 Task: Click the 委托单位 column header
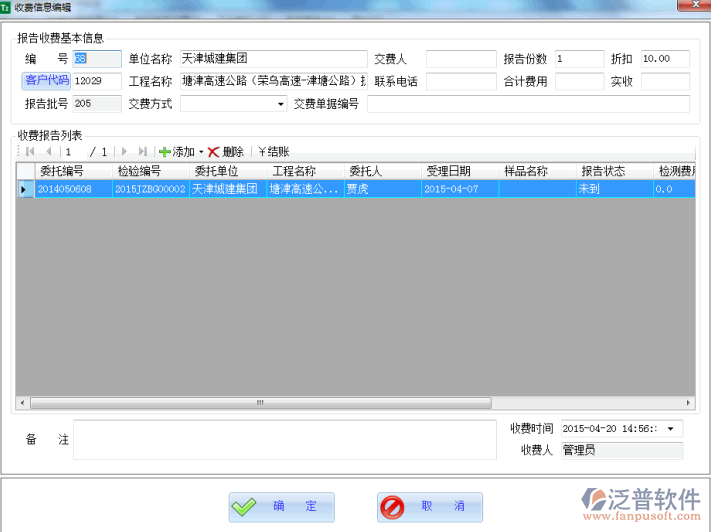[228, 171]
